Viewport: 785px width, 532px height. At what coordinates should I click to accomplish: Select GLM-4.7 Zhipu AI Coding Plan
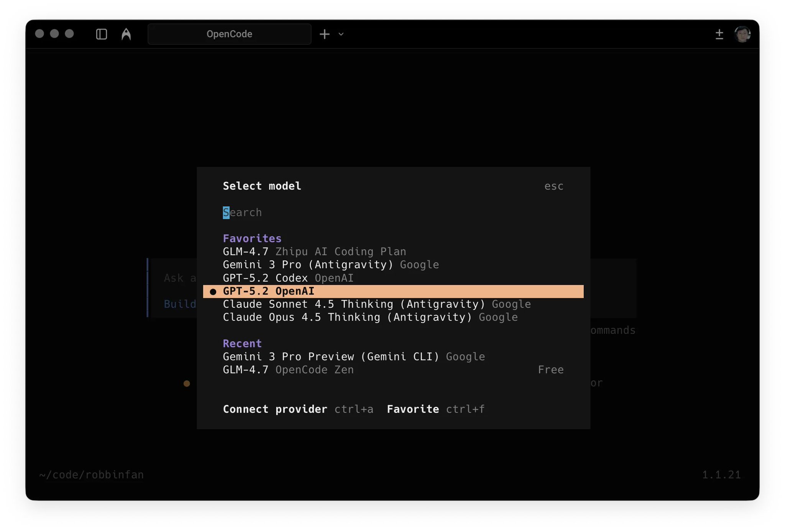point(314,252)
